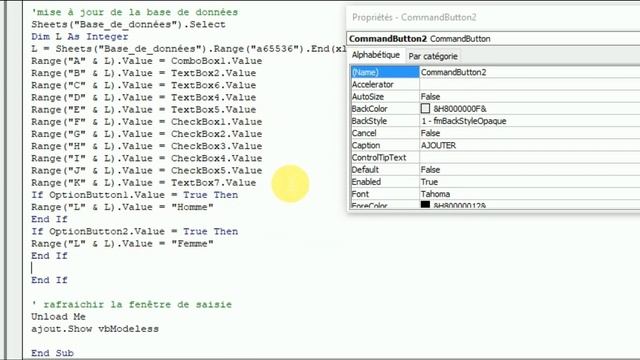This screenshot has width=640, height=360.
Task: Click the Unload Me line
Action: pyautogui.click(x=58, y=317)
